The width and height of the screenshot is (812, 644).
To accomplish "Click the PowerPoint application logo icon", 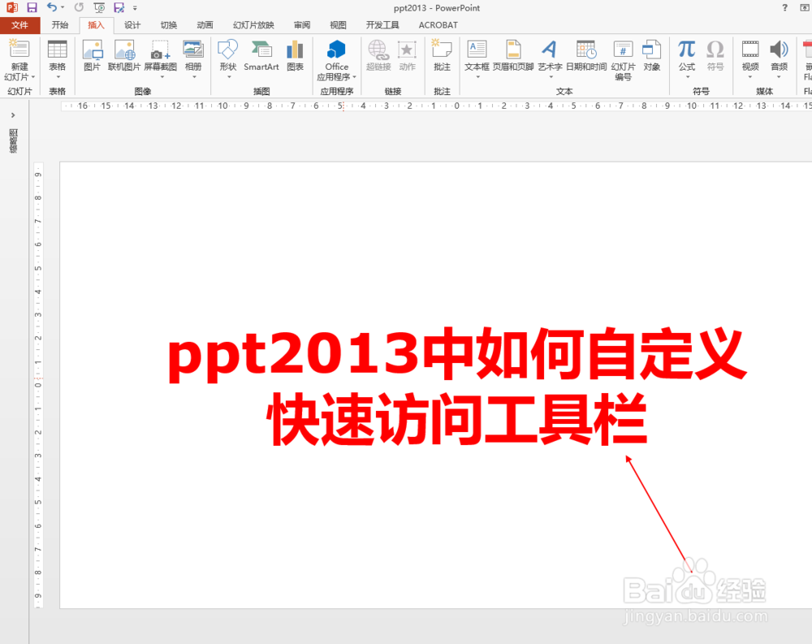I will click(12, 8).
